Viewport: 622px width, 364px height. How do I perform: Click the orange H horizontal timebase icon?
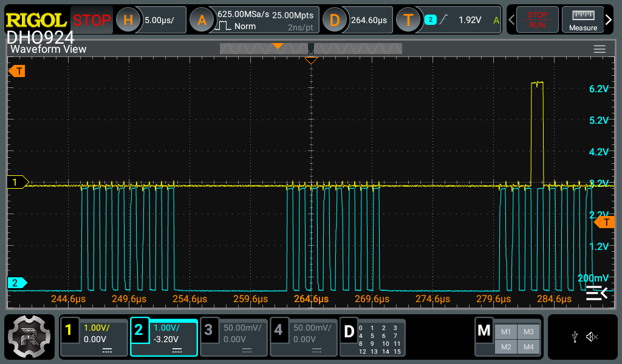coord(128,20)
